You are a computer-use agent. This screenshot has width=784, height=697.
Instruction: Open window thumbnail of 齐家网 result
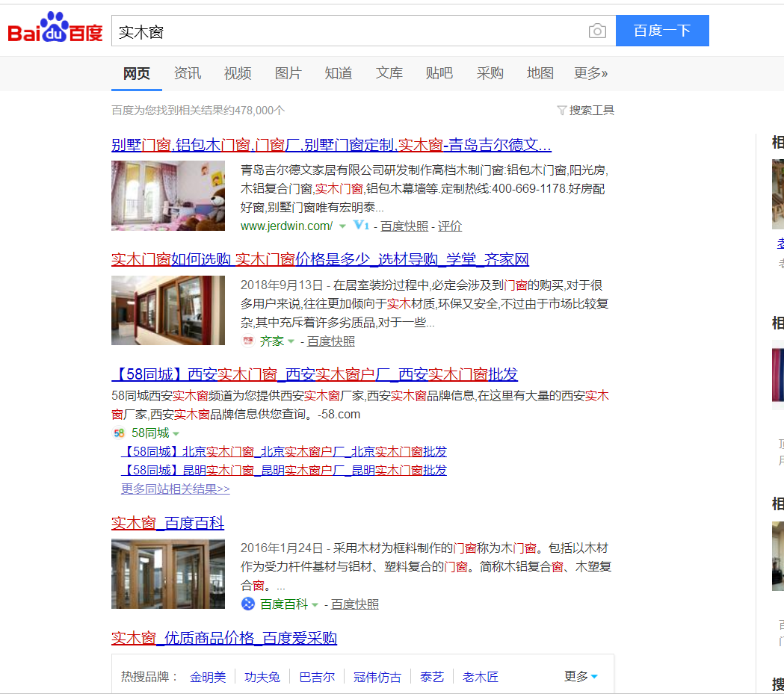(168, 310)
